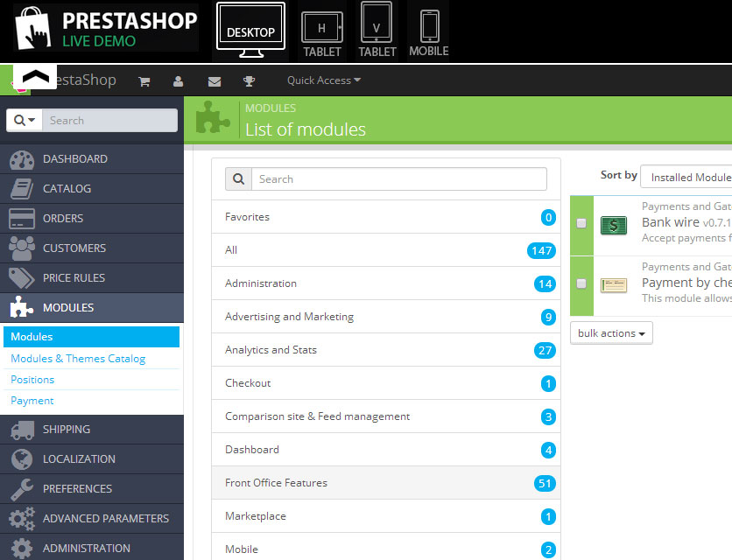The height and width of the screenshot is (560, 732).
Task: Open the trophy merchant expertise icon
Action: click(249, 81)
